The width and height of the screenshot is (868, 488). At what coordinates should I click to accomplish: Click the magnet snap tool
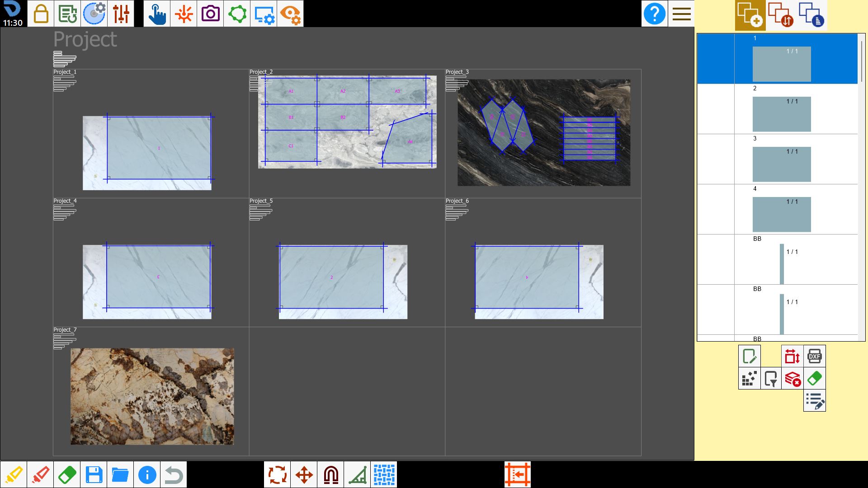(331, 475)
